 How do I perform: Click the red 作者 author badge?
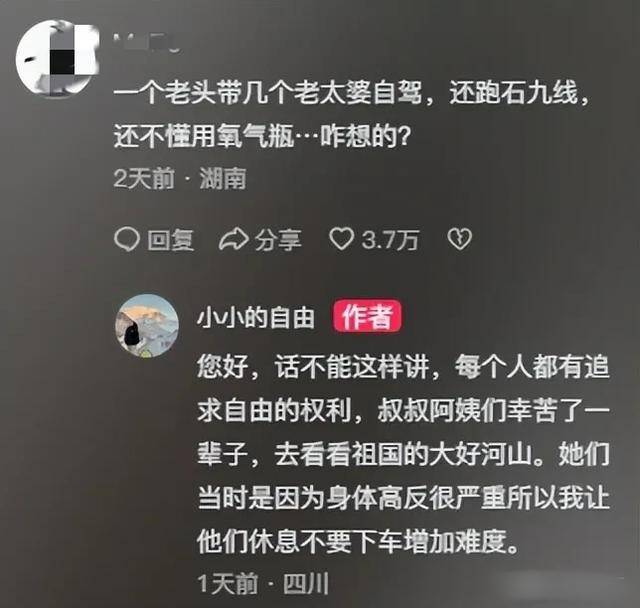(367, 317)
